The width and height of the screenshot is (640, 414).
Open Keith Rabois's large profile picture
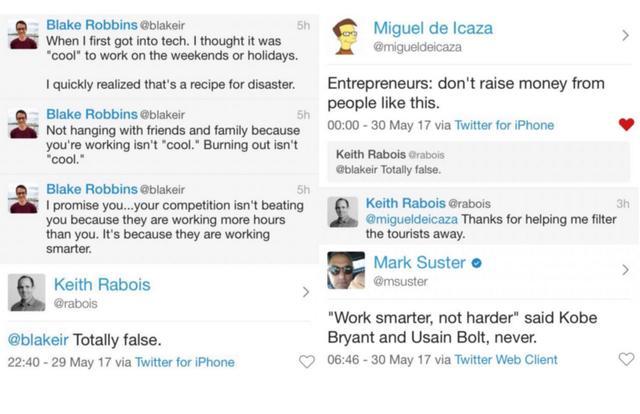tap(27, 292)
